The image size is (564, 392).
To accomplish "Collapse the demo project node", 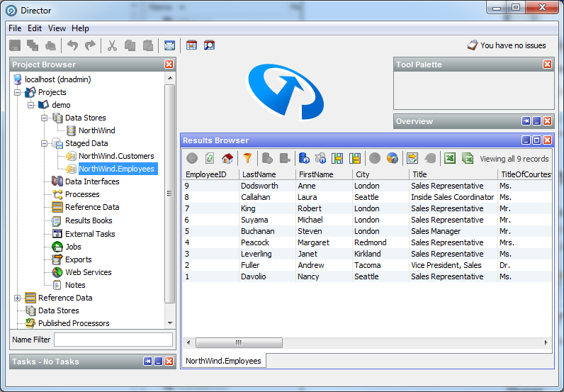I will click(x=31, y=105).
